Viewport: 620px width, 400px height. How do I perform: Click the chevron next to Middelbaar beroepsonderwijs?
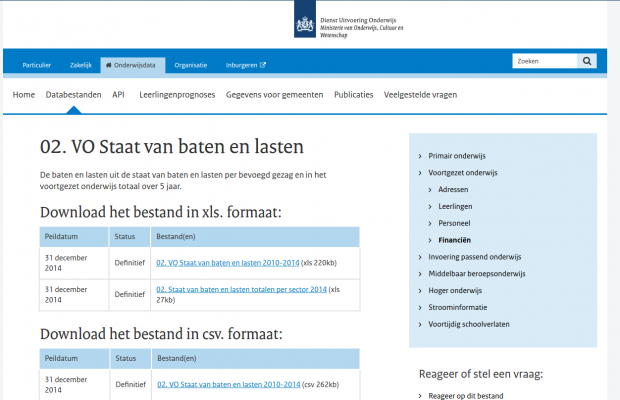click(420, 274)
